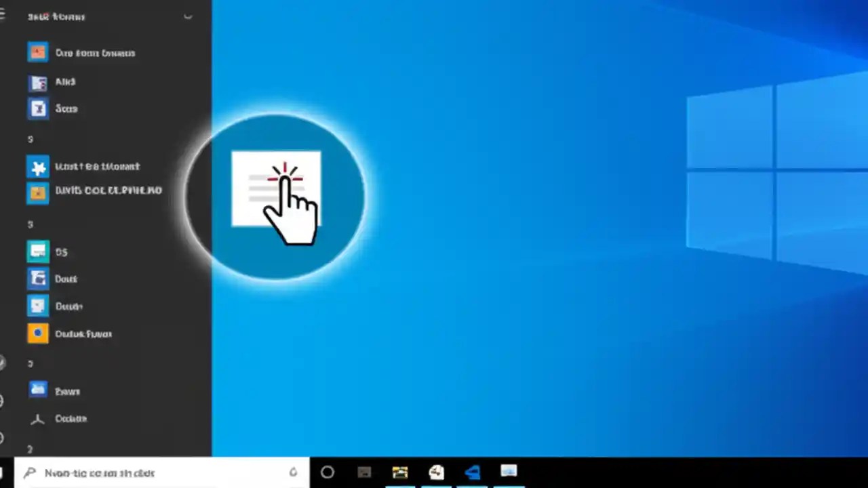Collapse the chevron at top of the Start menu
This screenshot has height=488, width=868.
pos(188,17)
